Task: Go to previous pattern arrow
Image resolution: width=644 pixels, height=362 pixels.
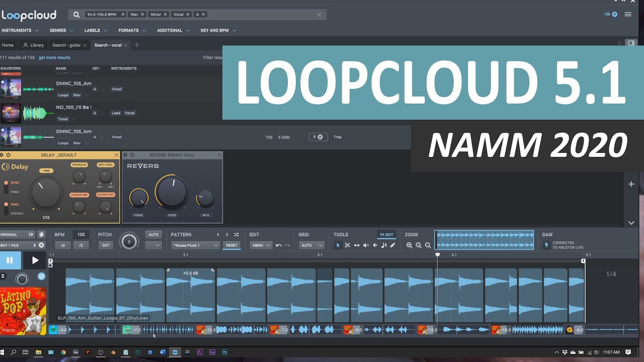Action: coord(218,234)
